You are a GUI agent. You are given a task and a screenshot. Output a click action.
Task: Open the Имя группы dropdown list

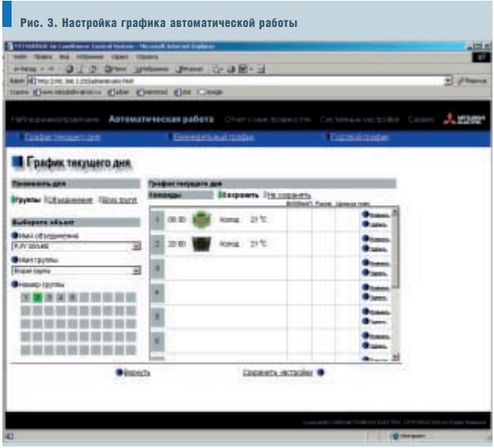point(136,271)
